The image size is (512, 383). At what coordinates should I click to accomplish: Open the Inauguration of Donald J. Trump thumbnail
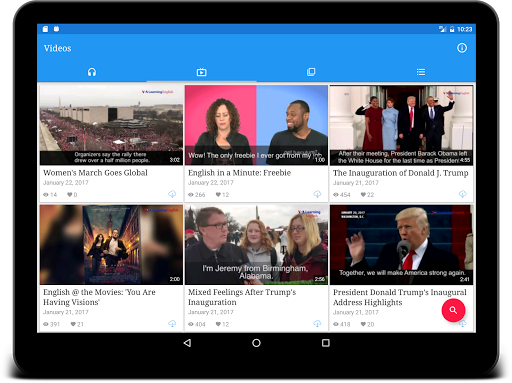401,125
